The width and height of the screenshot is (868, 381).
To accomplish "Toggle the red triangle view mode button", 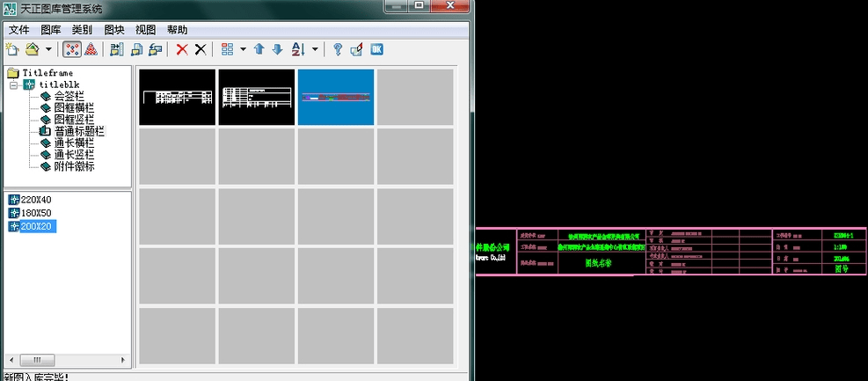I will click(91, 49).
